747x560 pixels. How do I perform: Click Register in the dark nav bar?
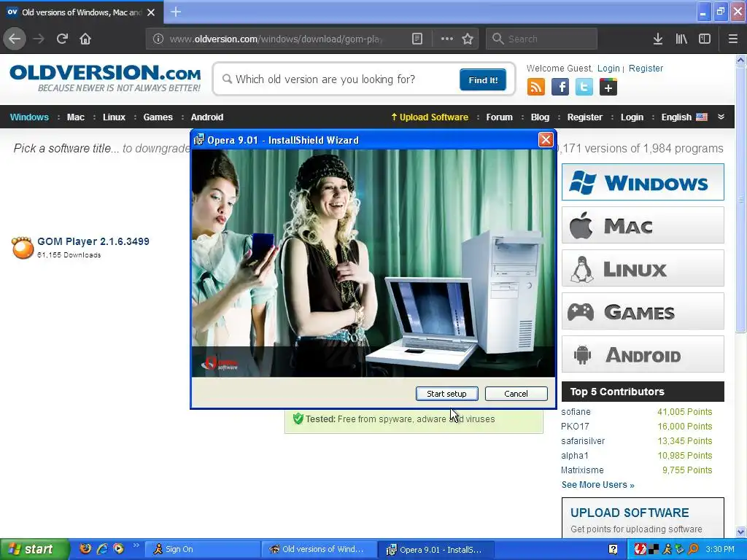(x=584, y=117)
